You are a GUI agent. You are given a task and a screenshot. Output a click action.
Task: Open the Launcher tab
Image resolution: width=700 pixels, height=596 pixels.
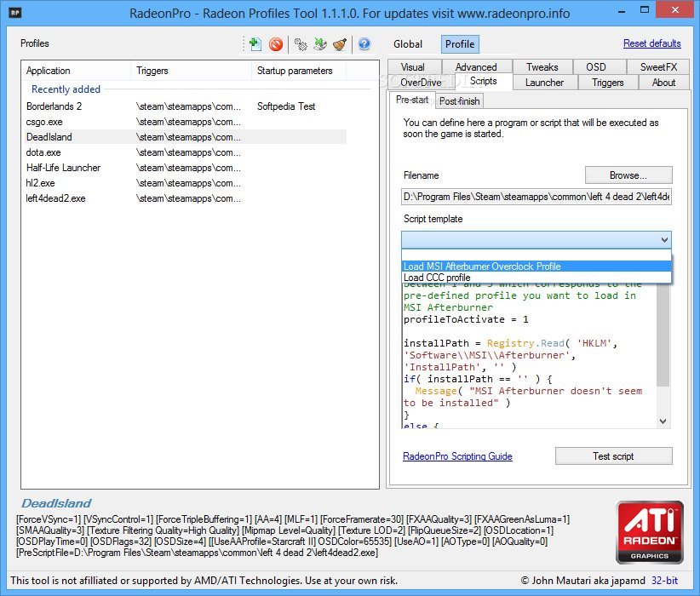[544, 83]
